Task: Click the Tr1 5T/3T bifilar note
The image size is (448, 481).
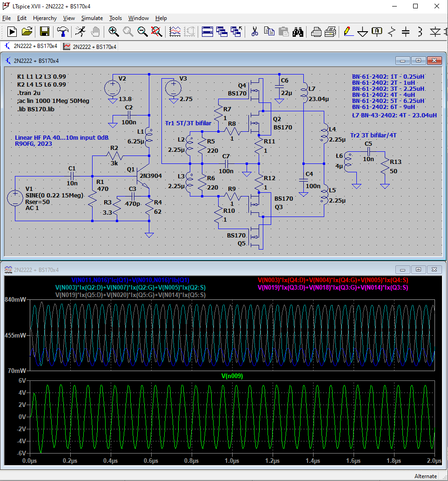Action: [x=188, y=123]
